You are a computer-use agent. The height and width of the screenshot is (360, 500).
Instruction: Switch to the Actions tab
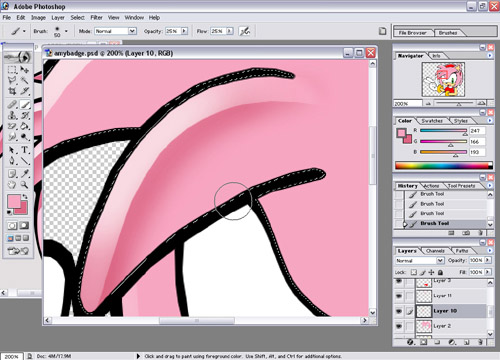tap(431, 186)
